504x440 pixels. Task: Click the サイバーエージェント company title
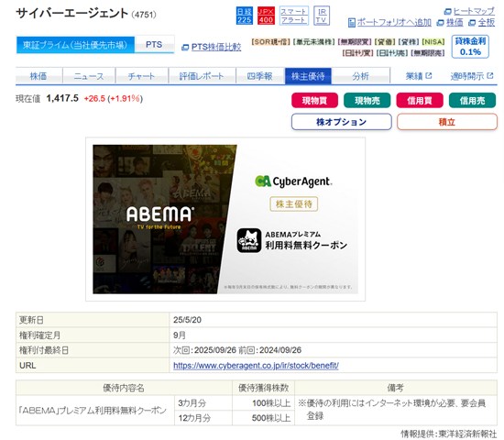pyautogui.click(x=72, y=14)
